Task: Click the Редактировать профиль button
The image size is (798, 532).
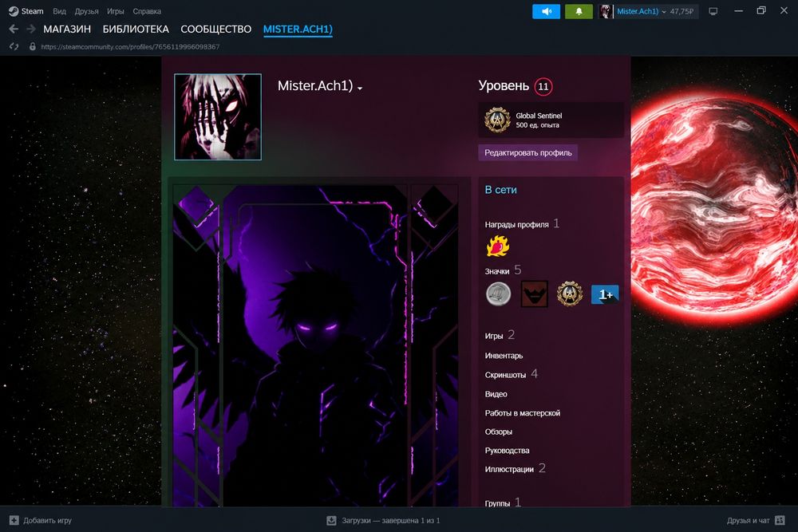Action: 527,152
